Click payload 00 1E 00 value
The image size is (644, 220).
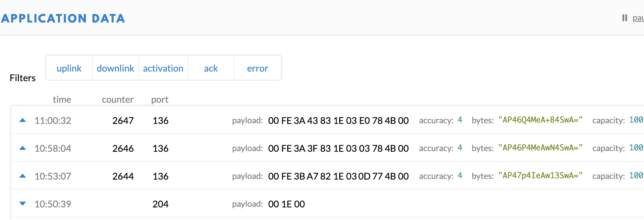tap(286, 204)
